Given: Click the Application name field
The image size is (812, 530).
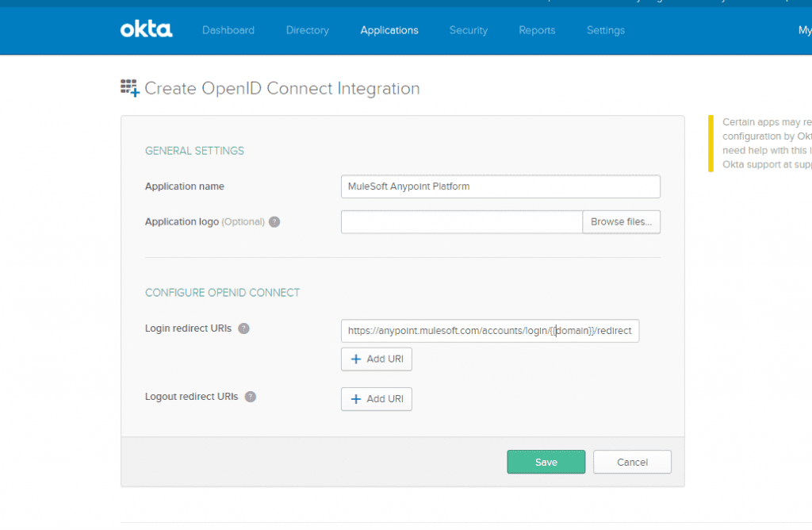Looking at the screenshot, I should coord(500,186).
